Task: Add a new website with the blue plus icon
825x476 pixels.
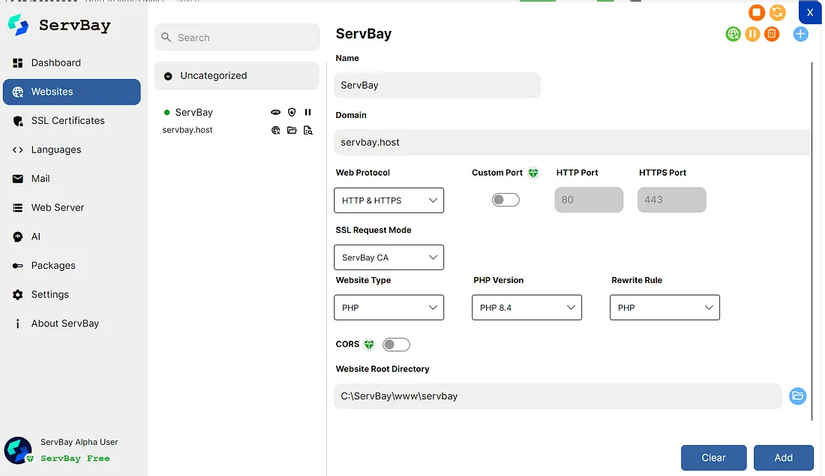Action: coord(800,34)
